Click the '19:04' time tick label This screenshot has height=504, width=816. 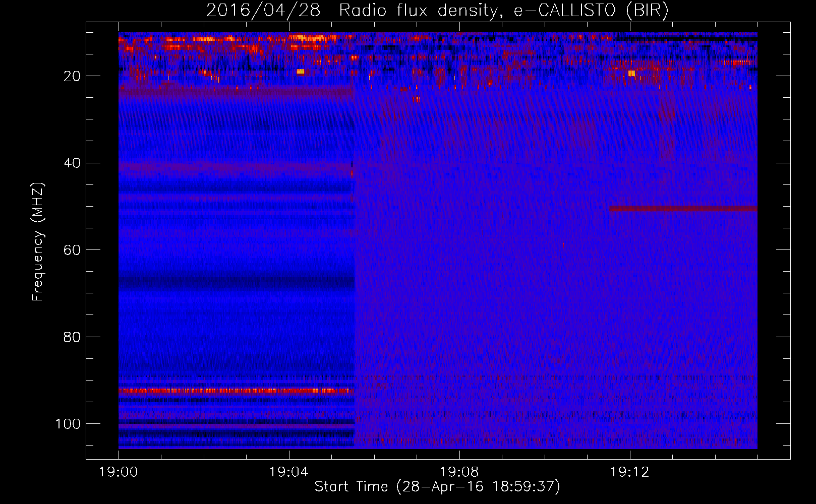coord(289,472)
